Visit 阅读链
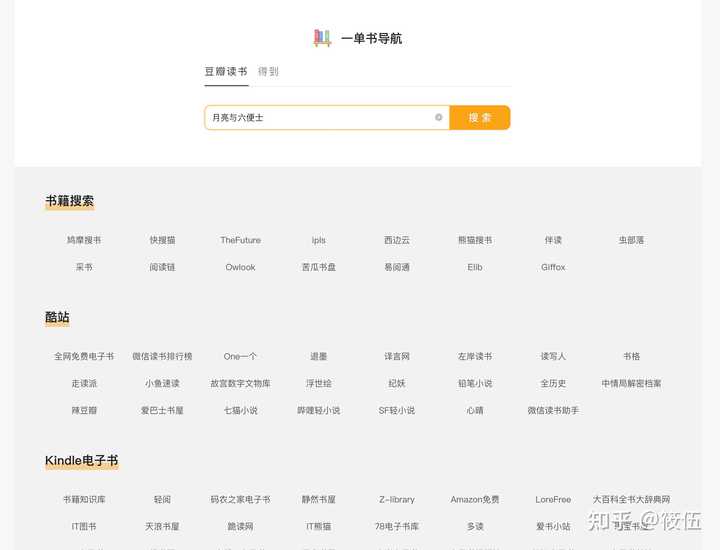 tap(162, 267)
